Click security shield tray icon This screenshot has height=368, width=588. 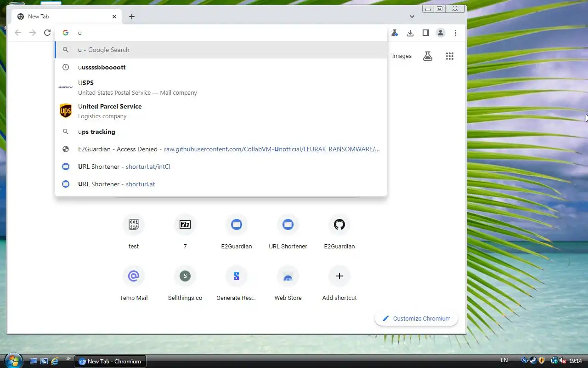pos(542,361)
